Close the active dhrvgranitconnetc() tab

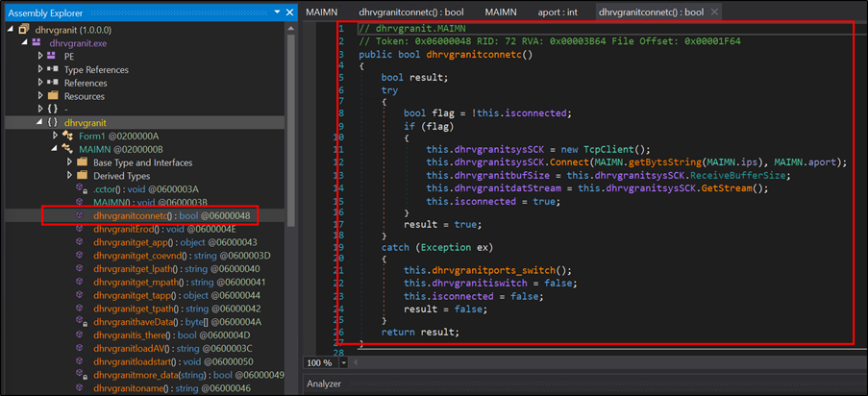(x=714, y=12)
